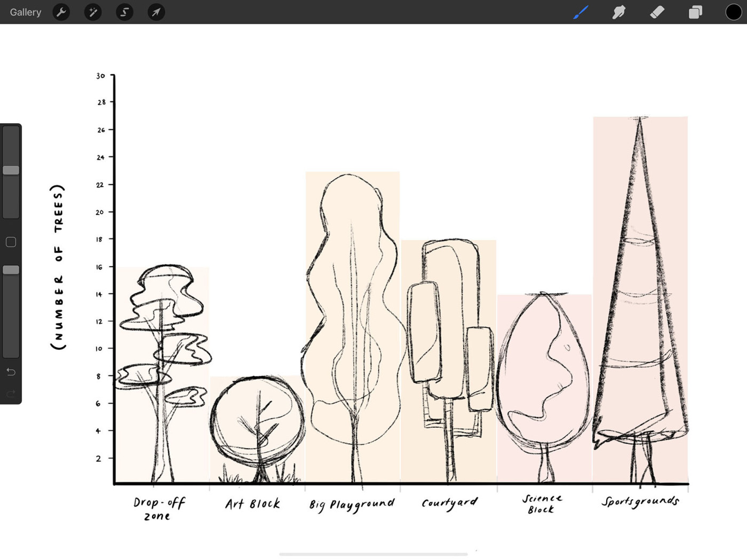Select the Brush tool

[x=581, y=12]
